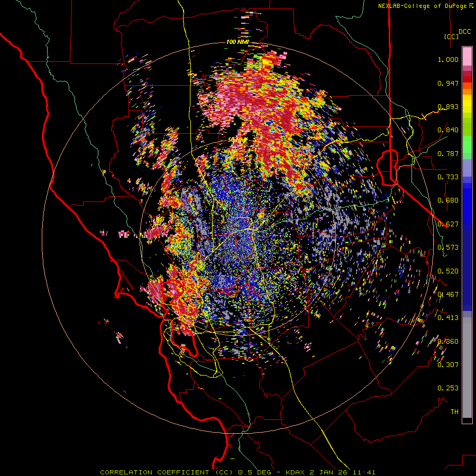
Task: Click the 100 NMI range ring label
Action: tap(237, 42)
